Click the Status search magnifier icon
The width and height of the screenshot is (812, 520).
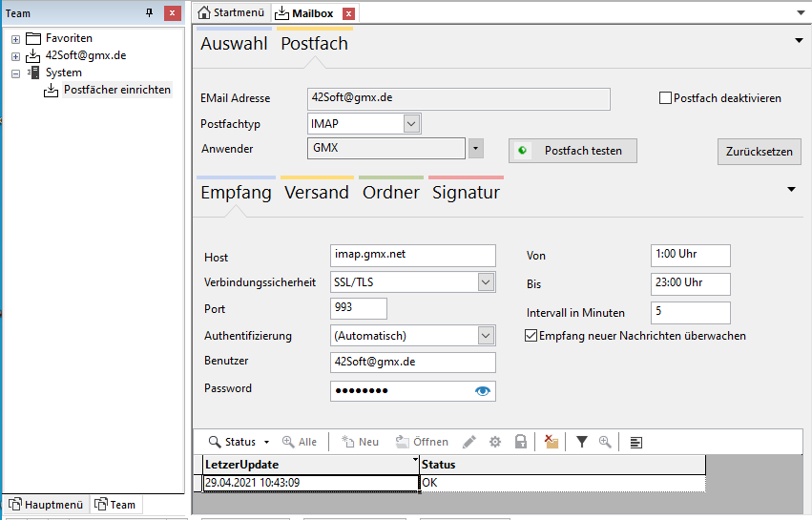(215, 442)
